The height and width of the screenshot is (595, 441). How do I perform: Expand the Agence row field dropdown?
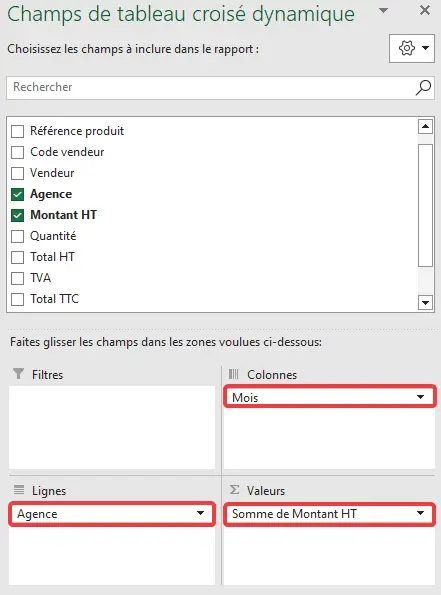tap(200, 513)
